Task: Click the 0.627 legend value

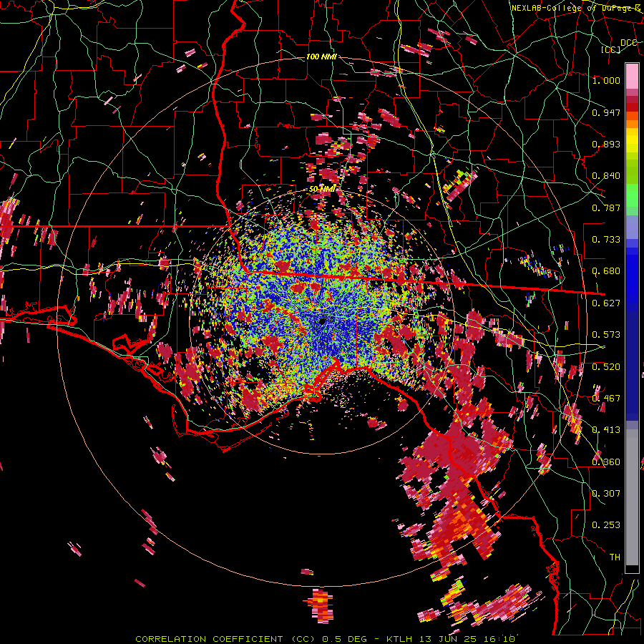Action: 606,303
